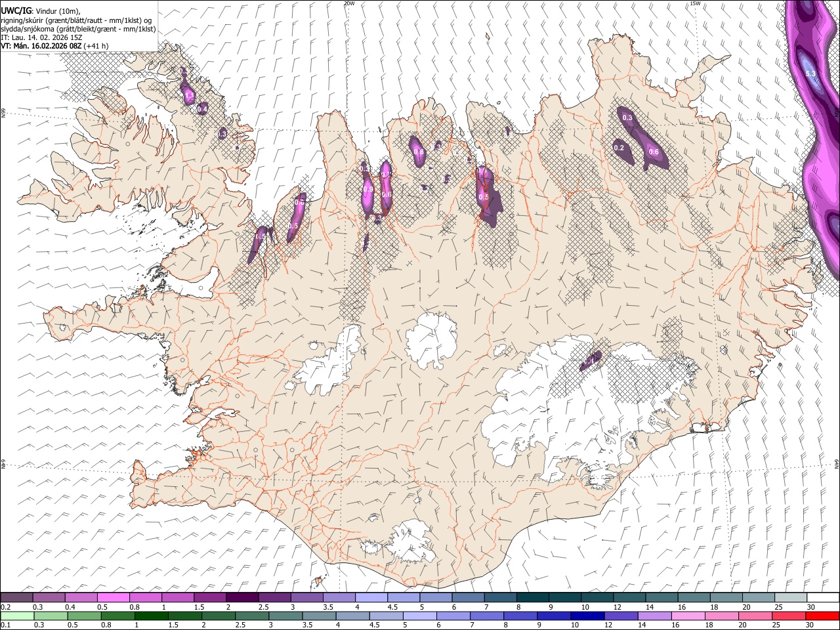The width and height of the screenshot is (840, 630).
Task: Select the royal blue 8 swatch in the rain scale
Action: click(x=520, y=616)
